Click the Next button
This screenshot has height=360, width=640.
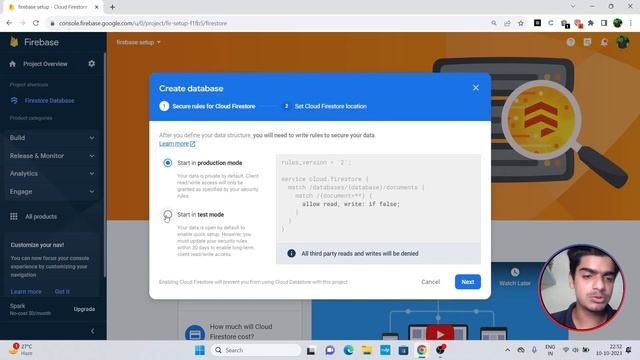468,282
